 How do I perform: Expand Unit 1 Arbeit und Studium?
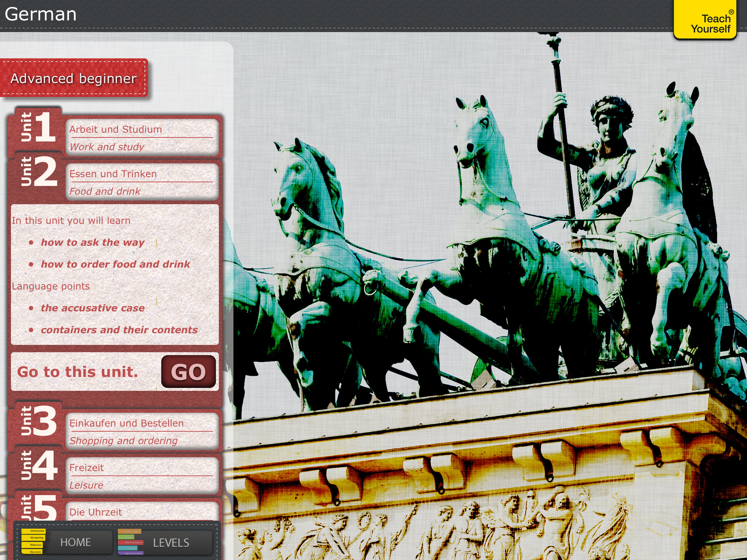tap(142, 138)
